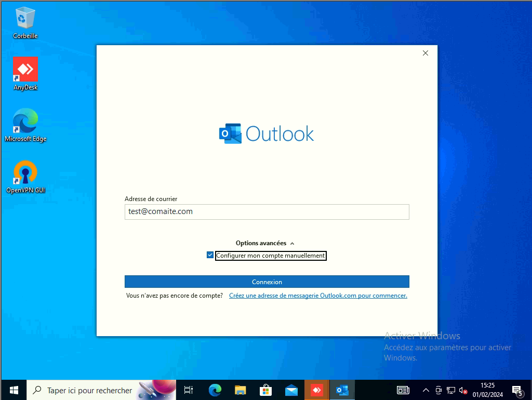Open the Créez une adresse Outlook.com link
The height and width of the screenshot is (400, 532).
[x=318, y=296]
